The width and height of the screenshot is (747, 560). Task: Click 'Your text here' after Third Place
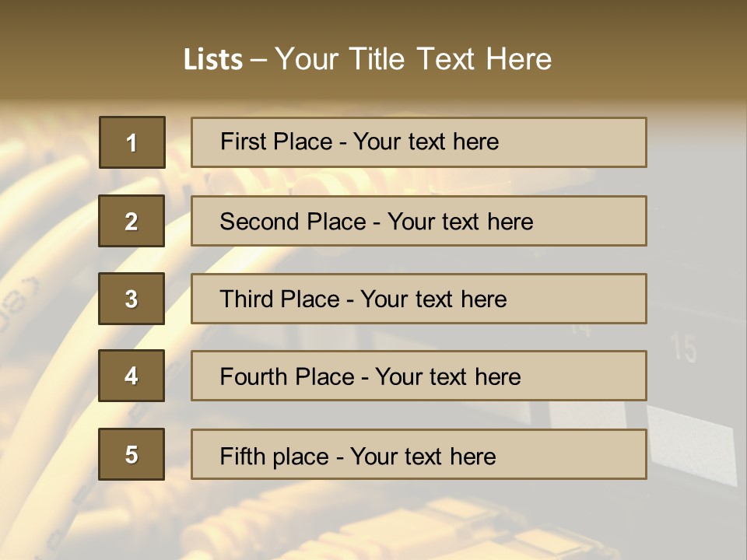[433, 299]
